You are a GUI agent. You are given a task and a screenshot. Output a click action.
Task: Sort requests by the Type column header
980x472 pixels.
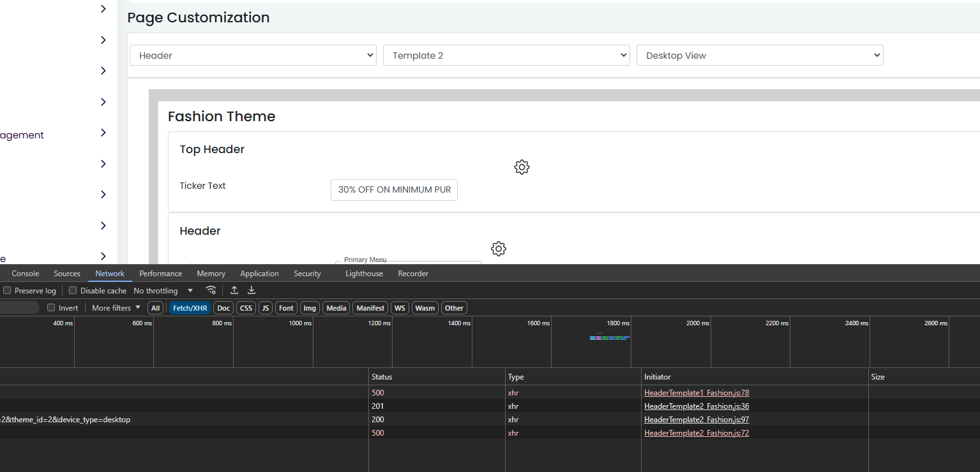point(573,377)
